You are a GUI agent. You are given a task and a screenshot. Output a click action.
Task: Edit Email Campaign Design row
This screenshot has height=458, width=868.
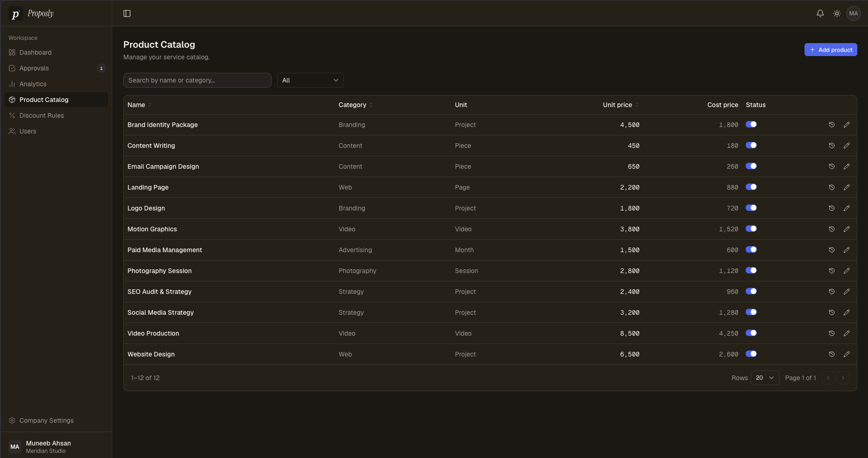pyautogui.click(x=847, y=166)
